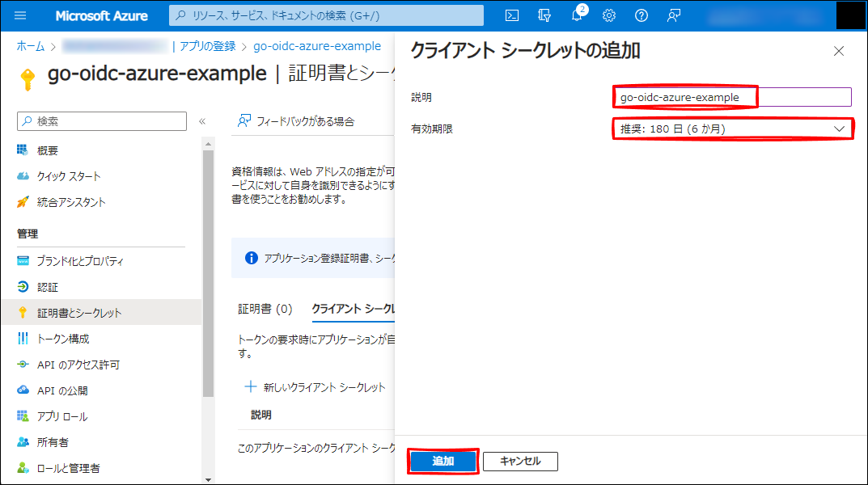Open API のアクセス許可 in the sidebar

coord(78,365)
